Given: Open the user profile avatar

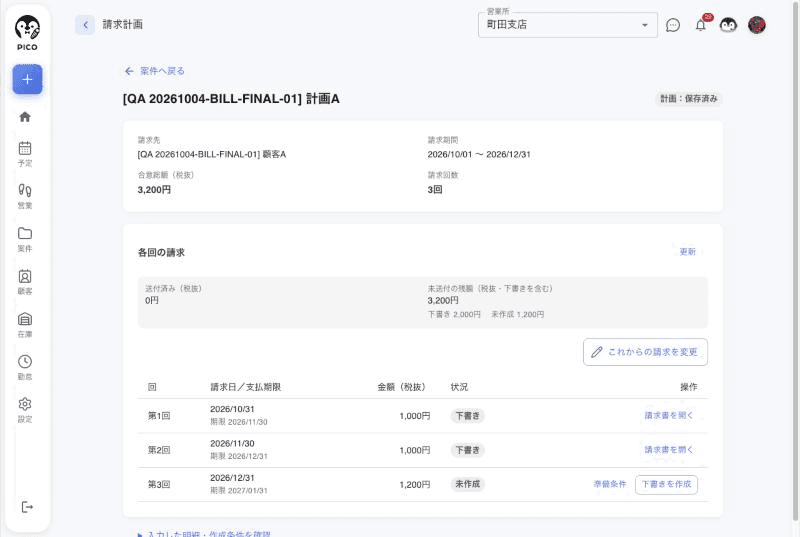Looking at the screenshot, I should click(x=757, y=25).
